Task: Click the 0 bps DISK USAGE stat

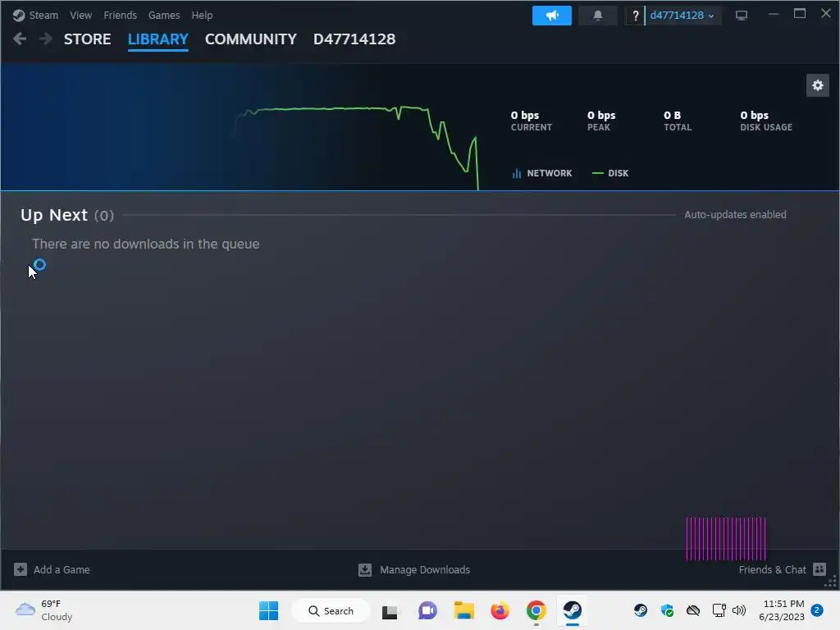Action: (x=766, y=121)
